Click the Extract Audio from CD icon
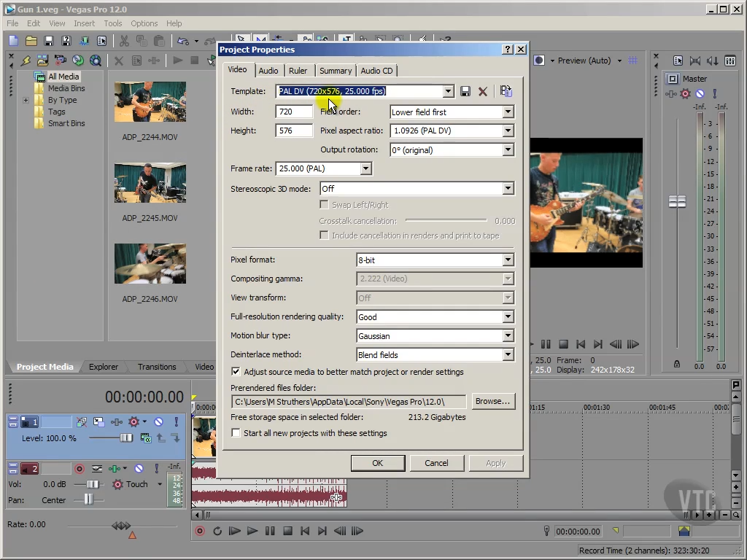 pyautogui.click(x=77, y=61)
